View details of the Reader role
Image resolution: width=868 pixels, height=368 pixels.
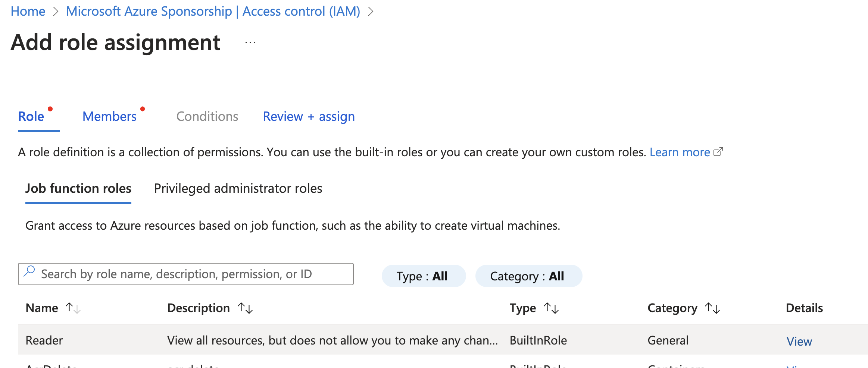pos(799,341)
